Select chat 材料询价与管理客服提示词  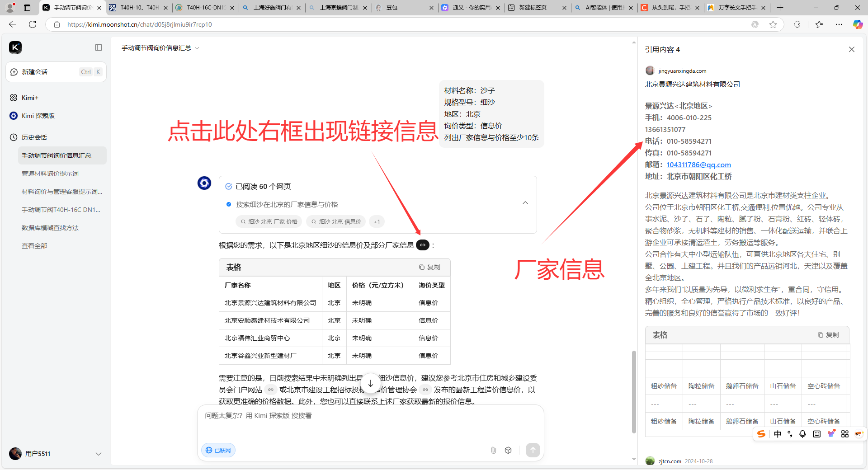(x=62, y=192)
